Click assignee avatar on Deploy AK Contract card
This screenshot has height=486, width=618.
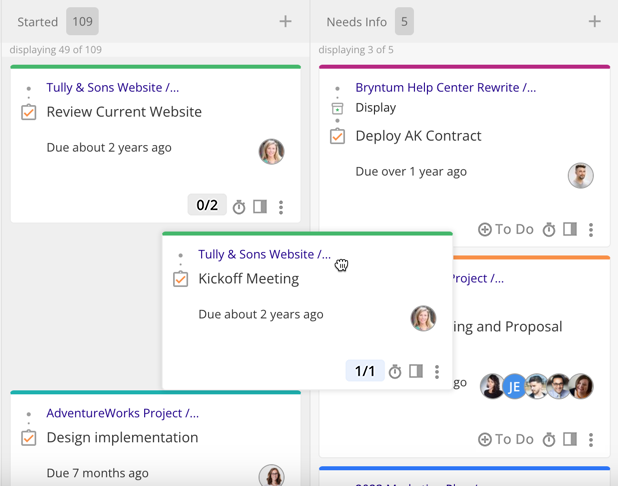point(581,175)
